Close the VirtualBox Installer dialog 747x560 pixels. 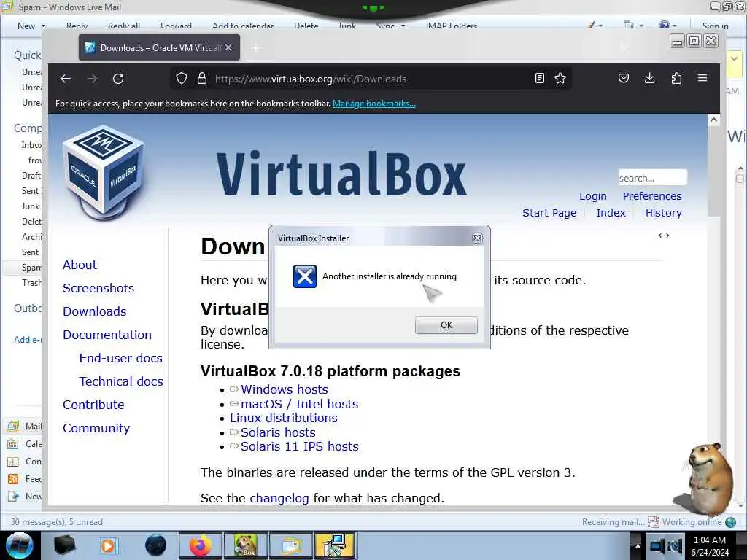(477, 238)
